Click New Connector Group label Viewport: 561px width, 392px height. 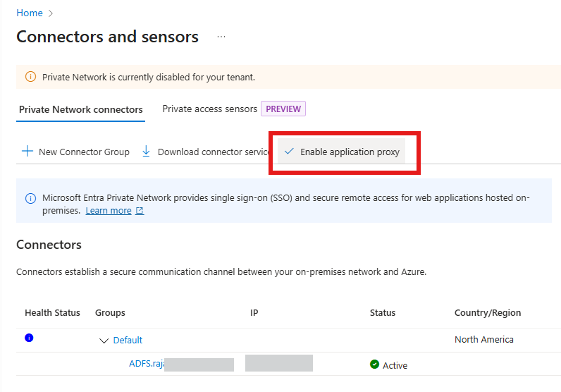coord(84,152)
